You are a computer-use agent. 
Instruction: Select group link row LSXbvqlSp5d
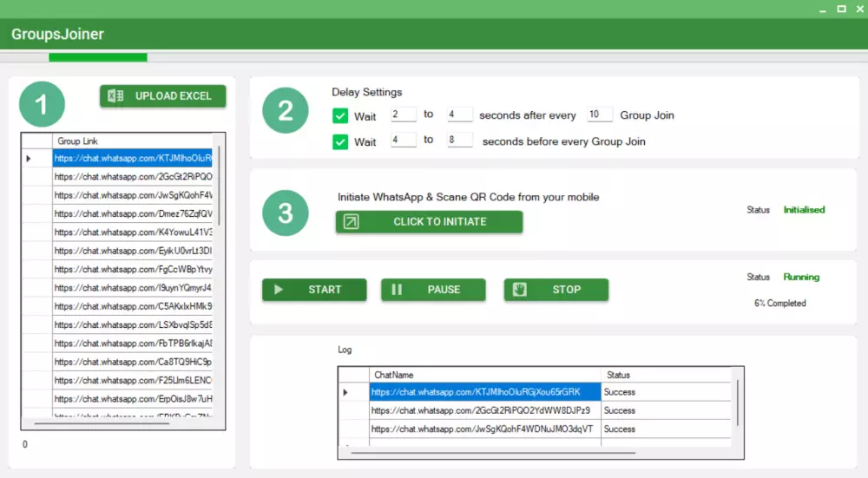pyautogui.click(x=132, y=324)
